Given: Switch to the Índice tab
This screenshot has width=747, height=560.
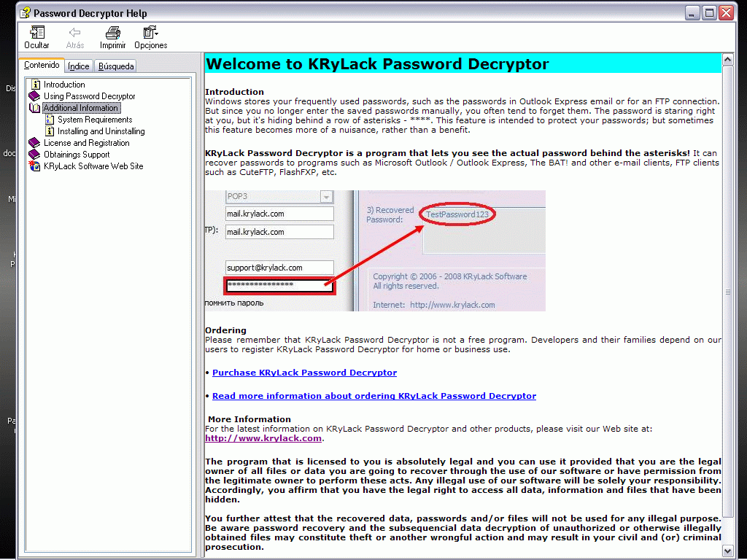Looking at the screenshot, I should click(x=78, y=66).
